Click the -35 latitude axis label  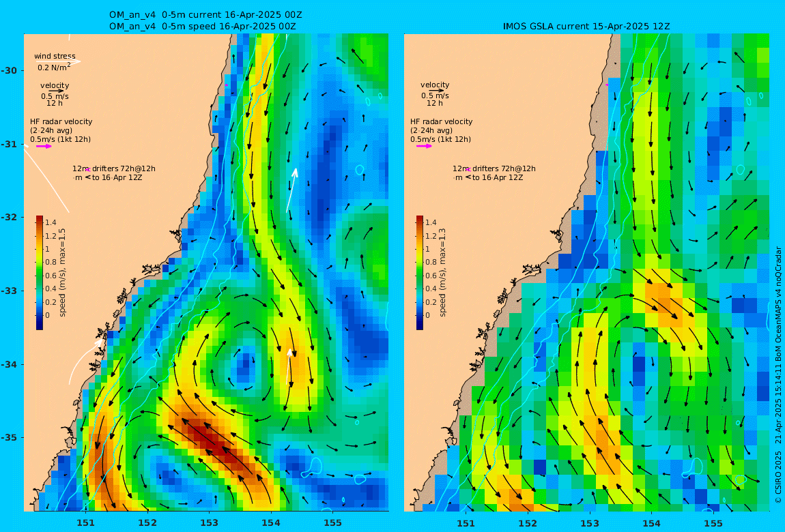(x=8, y=438)
